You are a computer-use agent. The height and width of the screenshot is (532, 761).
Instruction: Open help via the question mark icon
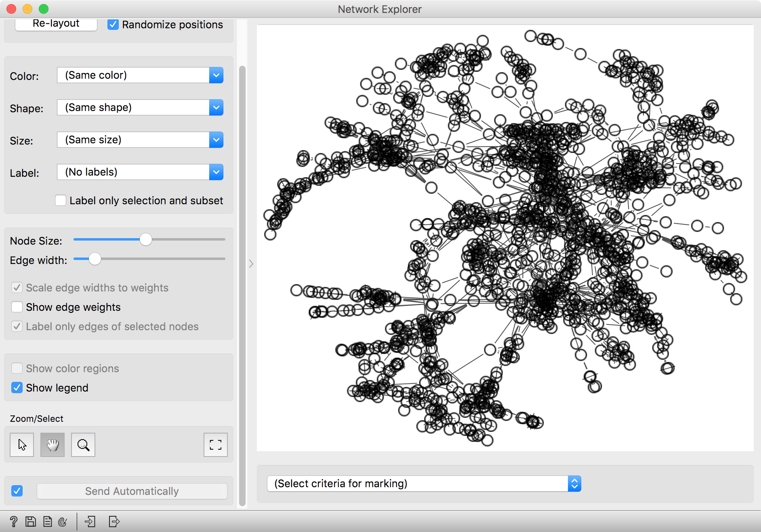click(15, 522)
